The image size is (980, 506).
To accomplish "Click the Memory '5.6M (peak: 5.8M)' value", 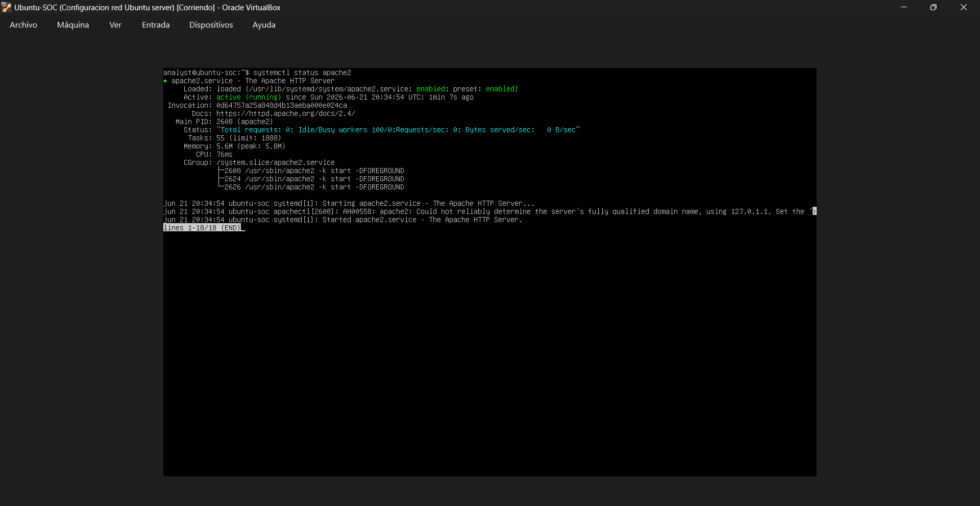I will [251, 146].
